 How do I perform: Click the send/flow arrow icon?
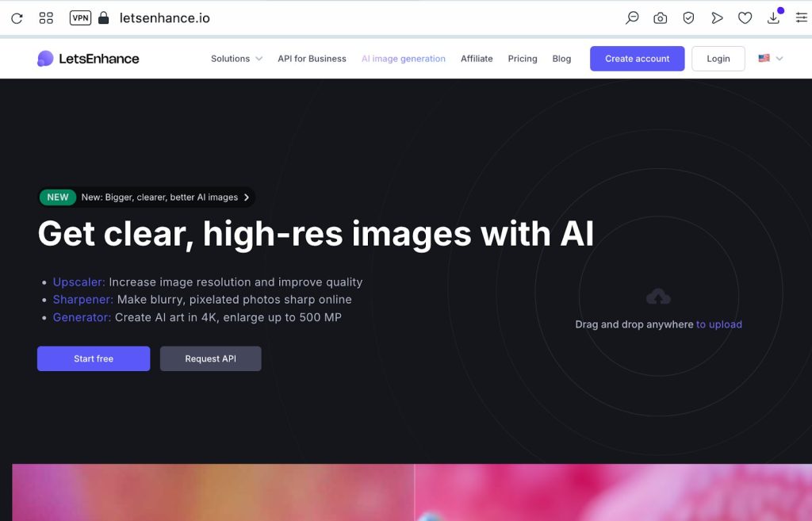point(717,18)
